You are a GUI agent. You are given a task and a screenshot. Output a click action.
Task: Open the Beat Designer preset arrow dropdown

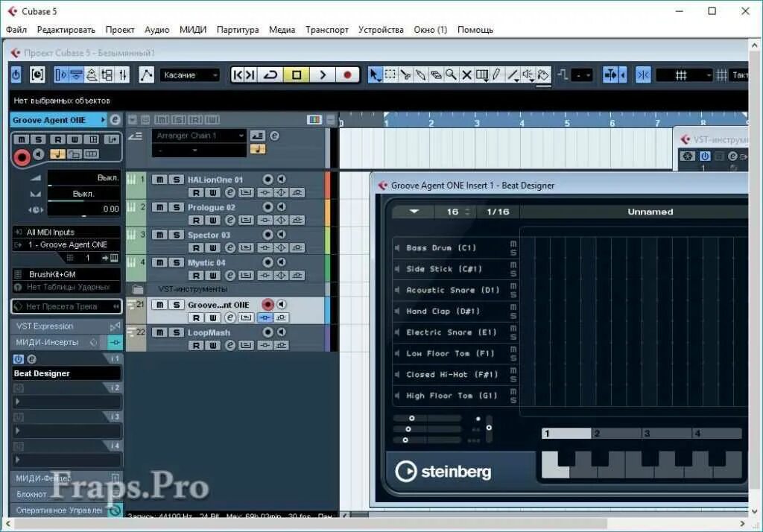pyautogui.click(x=414, y=212)
